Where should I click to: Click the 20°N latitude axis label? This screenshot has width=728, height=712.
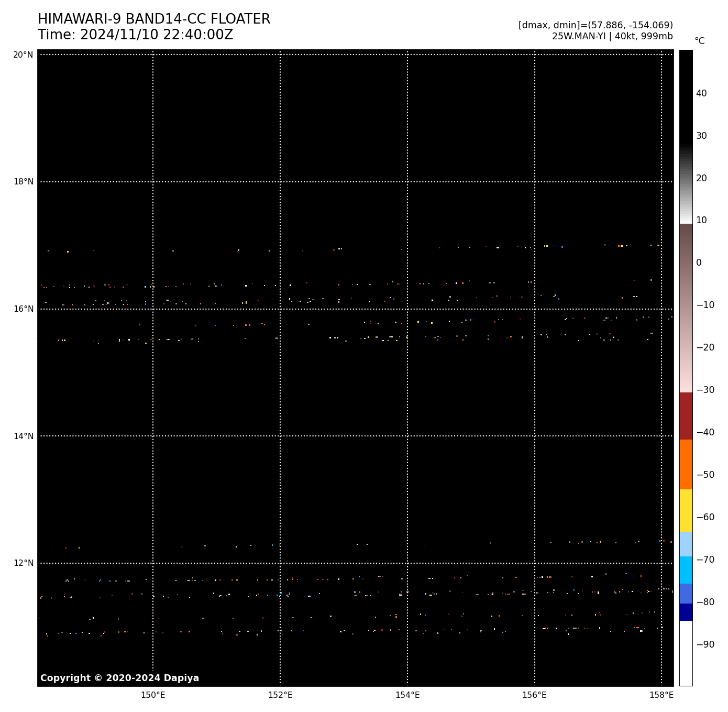pyautogui.click(x=23, y=55)
